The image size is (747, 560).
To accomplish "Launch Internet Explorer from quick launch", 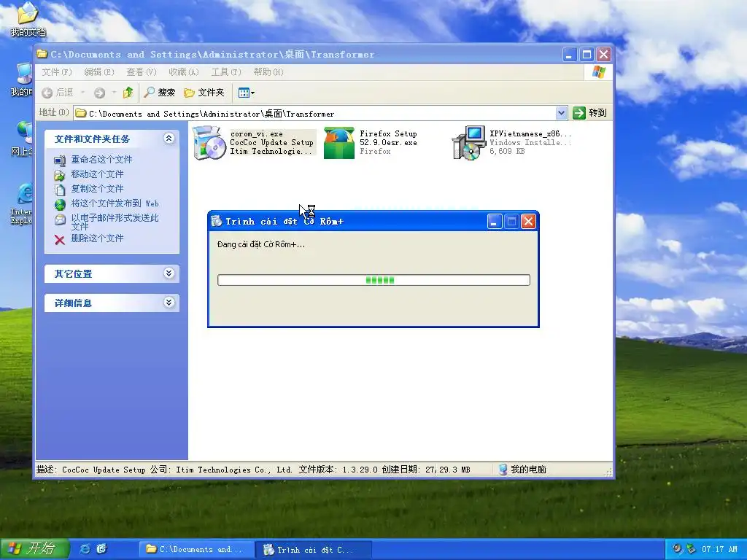I will pyautogui.click(x=85, y=549).
